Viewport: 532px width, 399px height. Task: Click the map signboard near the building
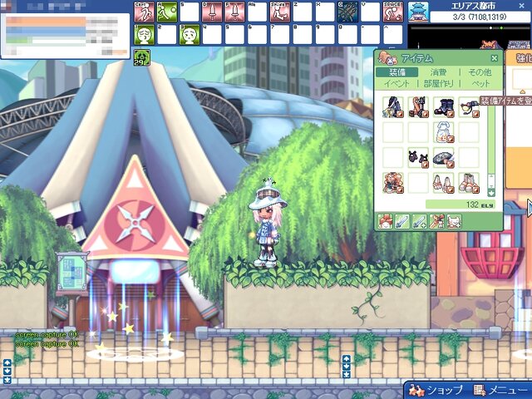click(71, 273)
